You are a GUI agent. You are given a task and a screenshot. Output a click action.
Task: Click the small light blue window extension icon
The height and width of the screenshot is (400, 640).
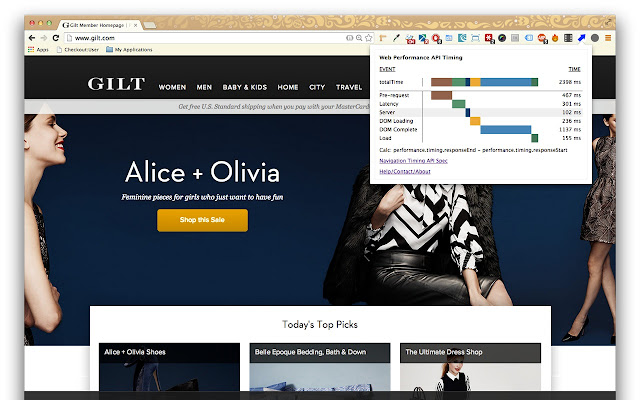point(449,38)
